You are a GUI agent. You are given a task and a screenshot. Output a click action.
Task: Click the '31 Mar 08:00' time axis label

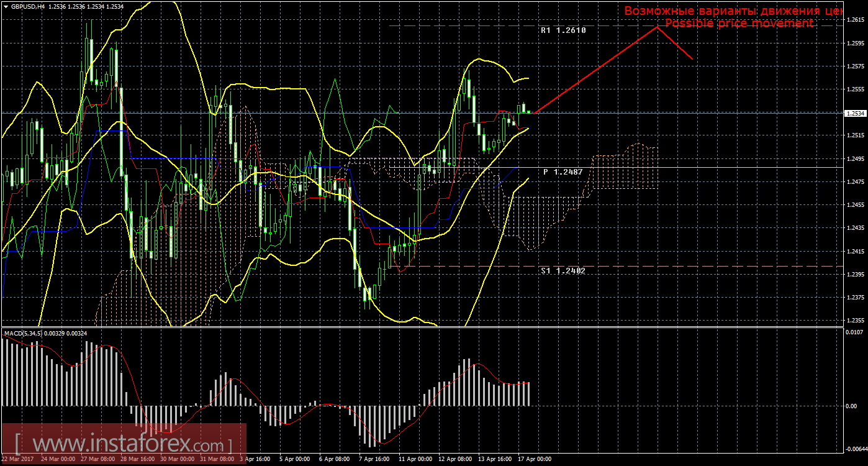(217, 460)
